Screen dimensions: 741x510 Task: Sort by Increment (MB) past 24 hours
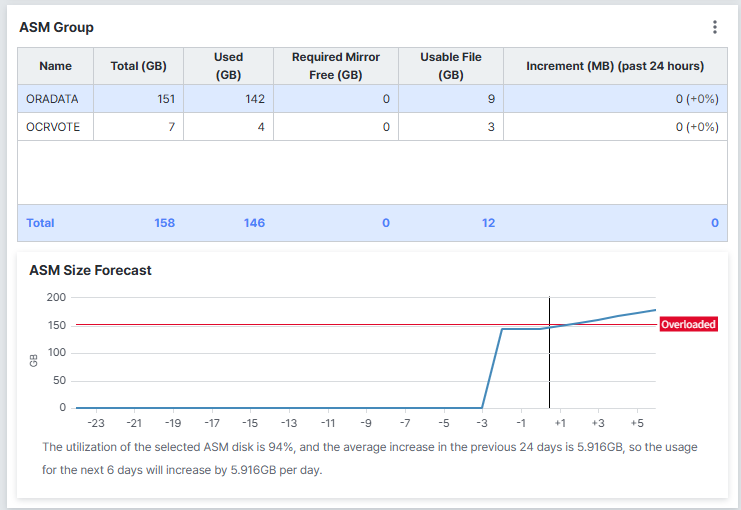point(615,66)
